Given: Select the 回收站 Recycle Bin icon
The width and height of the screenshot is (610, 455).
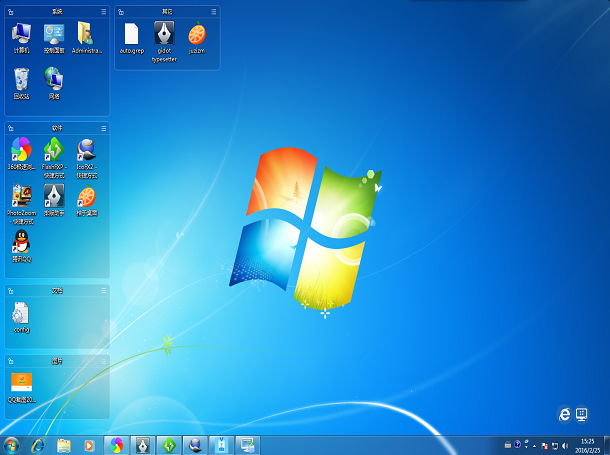Looking at the screenshot, I should tap(21, 84).
